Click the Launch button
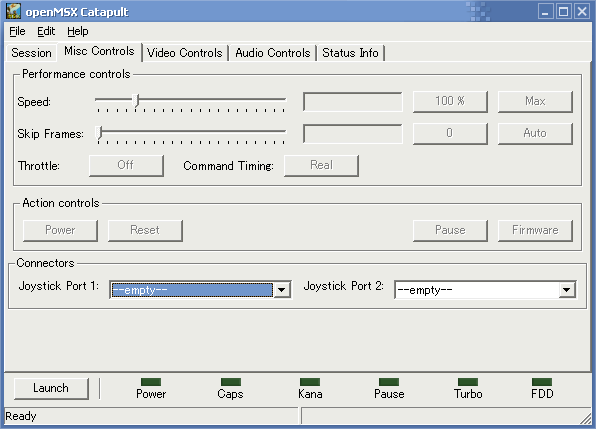596x429 pixels. [x=51, y=388]
